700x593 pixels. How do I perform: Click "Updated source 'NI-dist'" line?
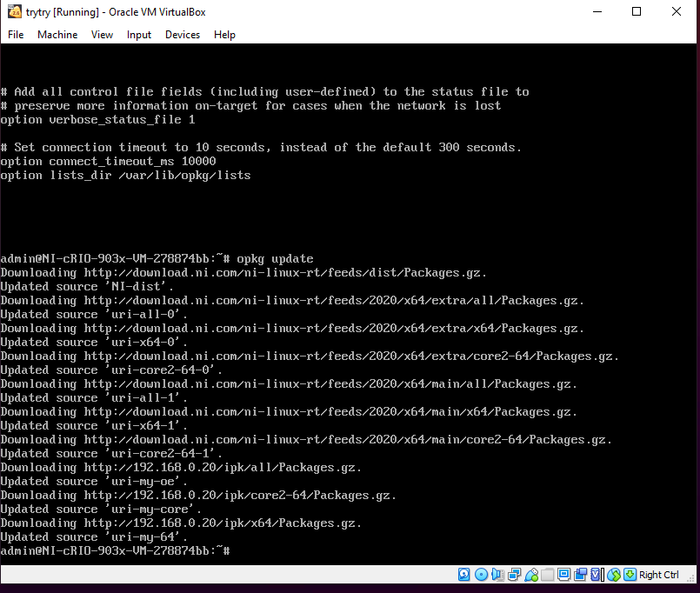[x=87, y=286]
